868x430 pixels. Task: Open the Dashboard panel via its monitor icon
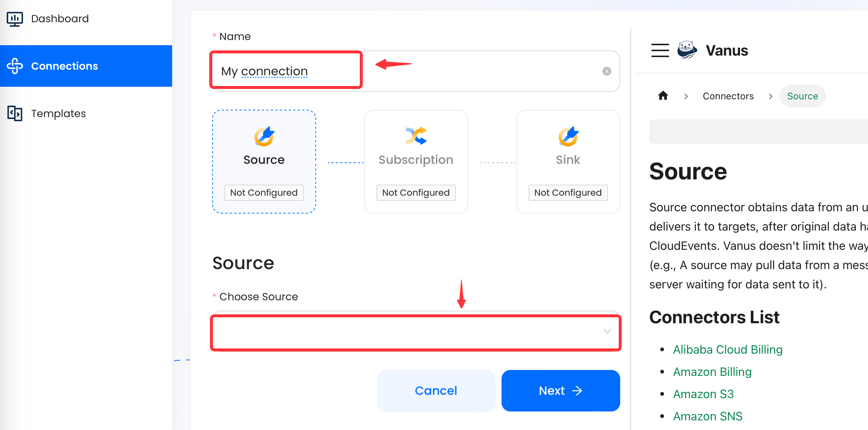coord(14,18)
